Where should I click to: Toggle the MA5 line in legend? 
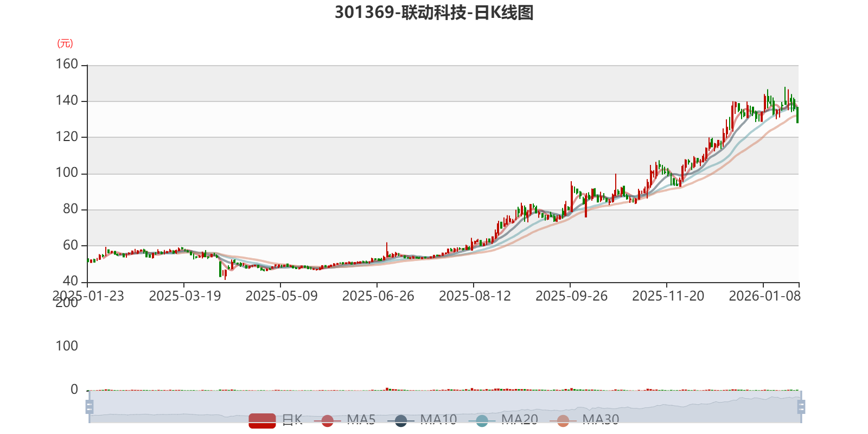click(344, 420)
